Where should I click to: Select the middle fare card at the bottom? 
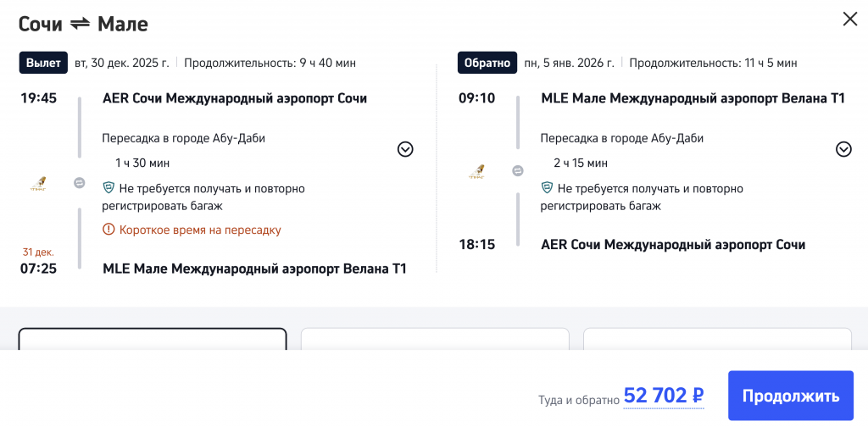tap(435, 339)
